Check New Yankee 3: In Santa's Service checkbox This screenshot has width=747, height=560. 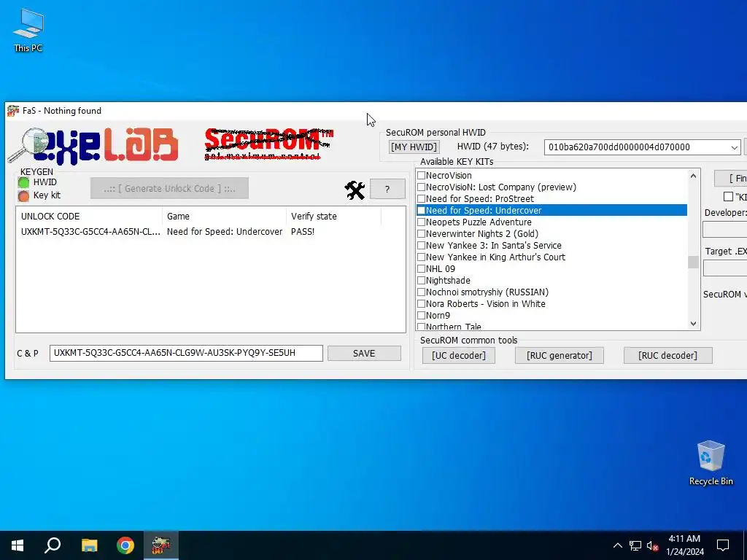[x=421, y=245]
